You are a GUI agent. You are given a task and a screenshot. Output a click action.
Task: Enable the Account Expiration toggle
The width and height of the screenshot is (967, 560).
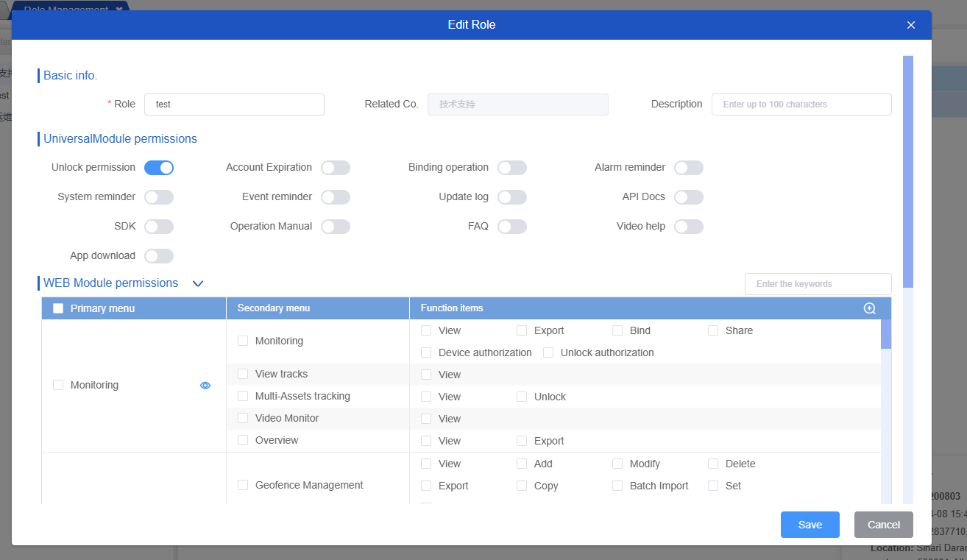tap(336, 168)
